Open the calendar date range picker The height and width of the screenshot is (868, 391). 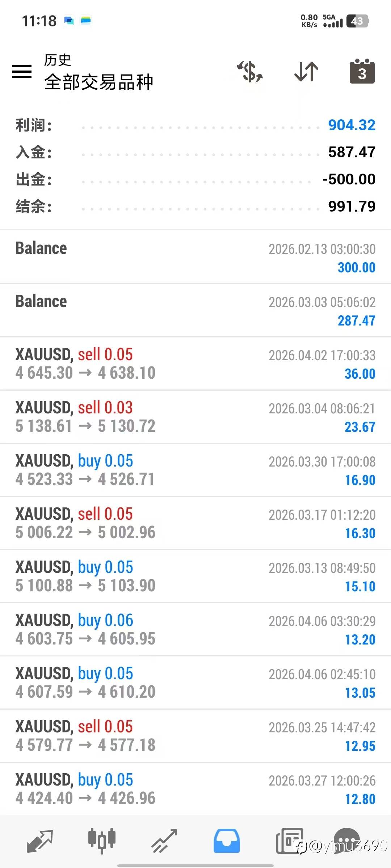point(362,72)
